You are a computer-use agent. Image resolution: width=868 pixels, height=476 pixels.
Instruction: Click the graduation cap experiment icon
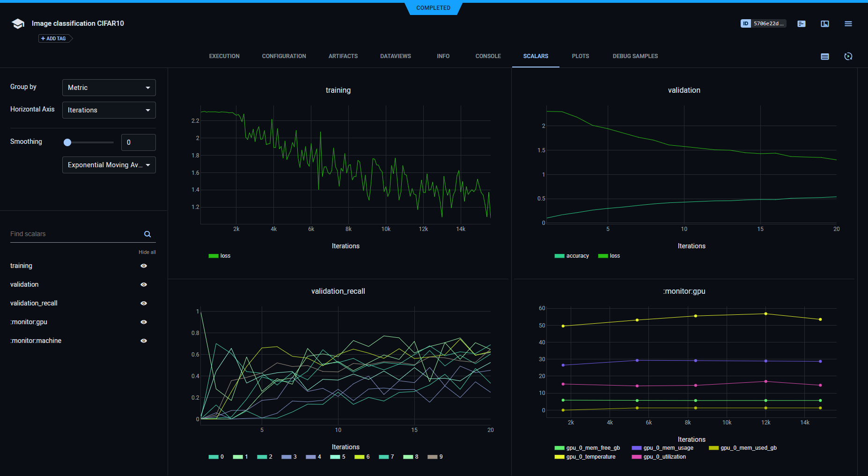coord(18,24)
